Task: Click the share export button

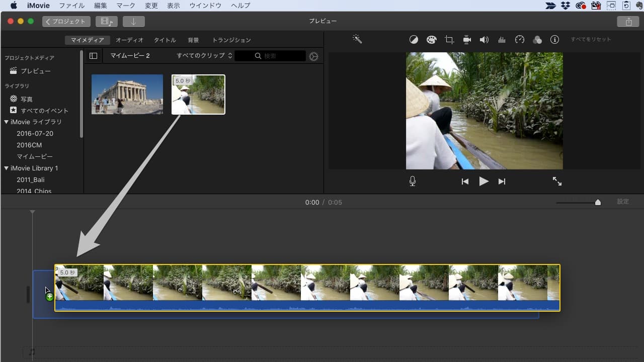Action: coord(628,22)
